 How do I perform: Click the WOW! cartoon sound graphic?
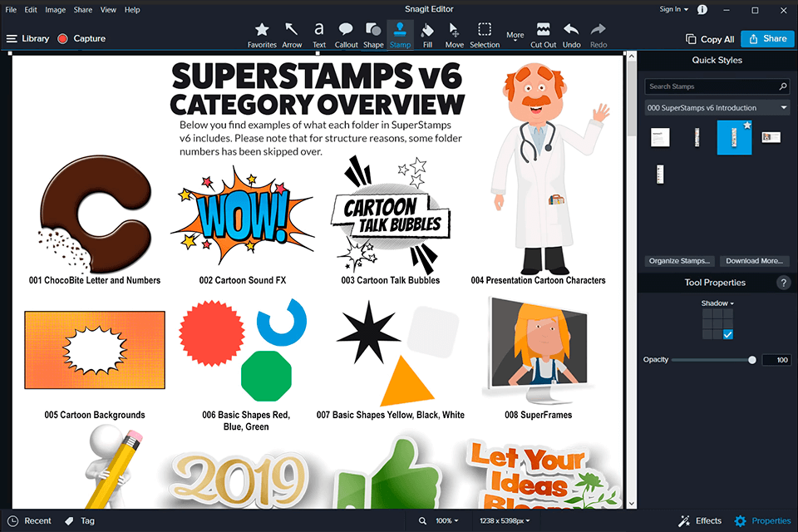(243, 216)
